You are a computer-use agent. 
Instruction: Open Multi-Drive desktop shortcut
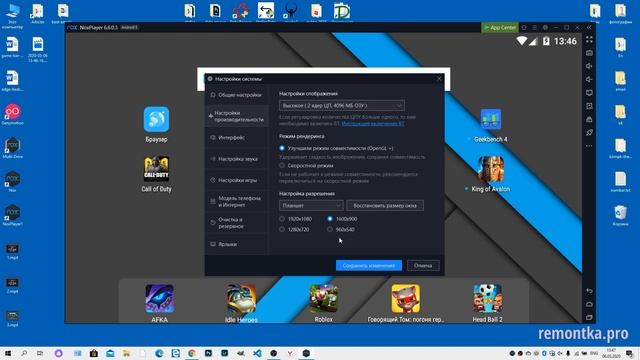tap(12, 147)
